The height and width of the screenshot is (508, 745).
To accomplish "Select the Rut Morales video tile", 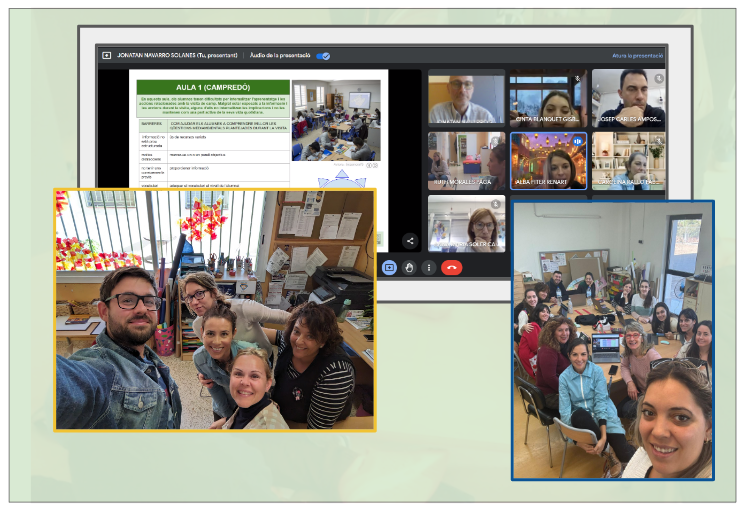I will pos(465,160).
